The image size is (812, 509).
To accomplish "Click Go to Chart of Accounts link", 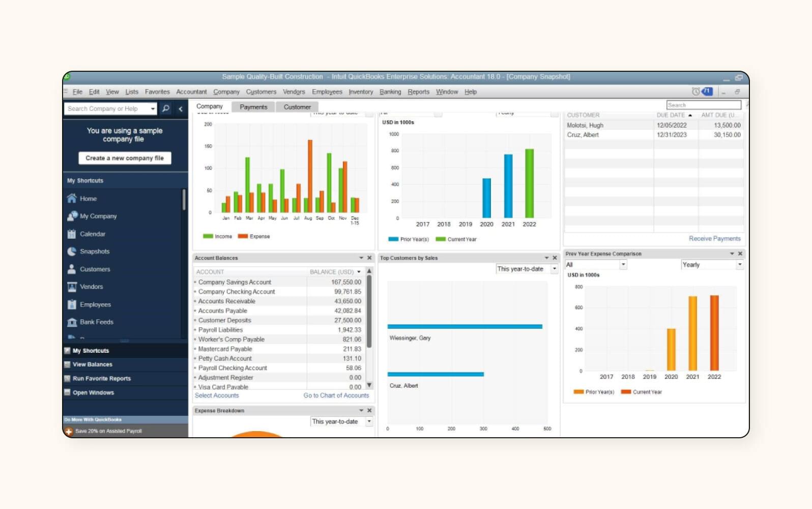I will point(336,395).
